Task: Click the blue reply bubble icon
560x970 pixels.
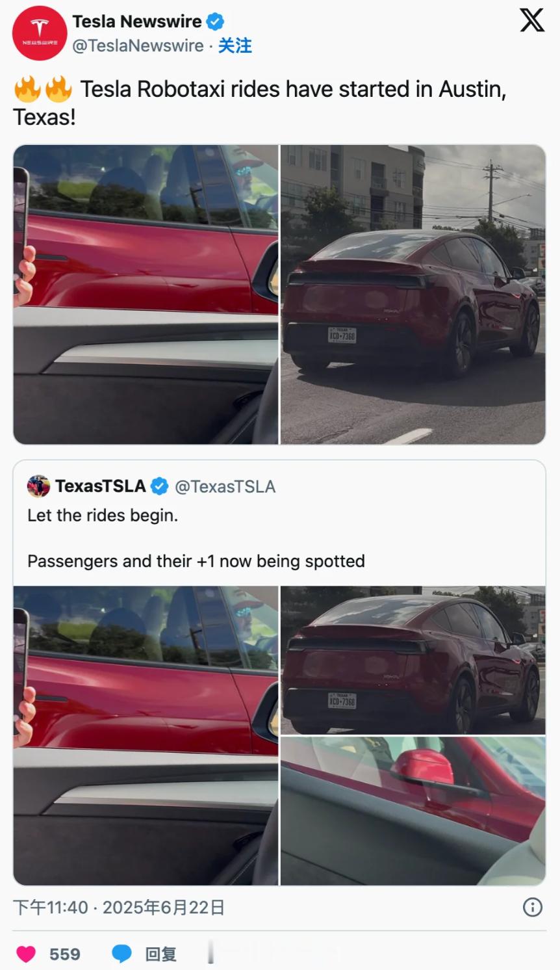Action: click(x=122, y=954)
